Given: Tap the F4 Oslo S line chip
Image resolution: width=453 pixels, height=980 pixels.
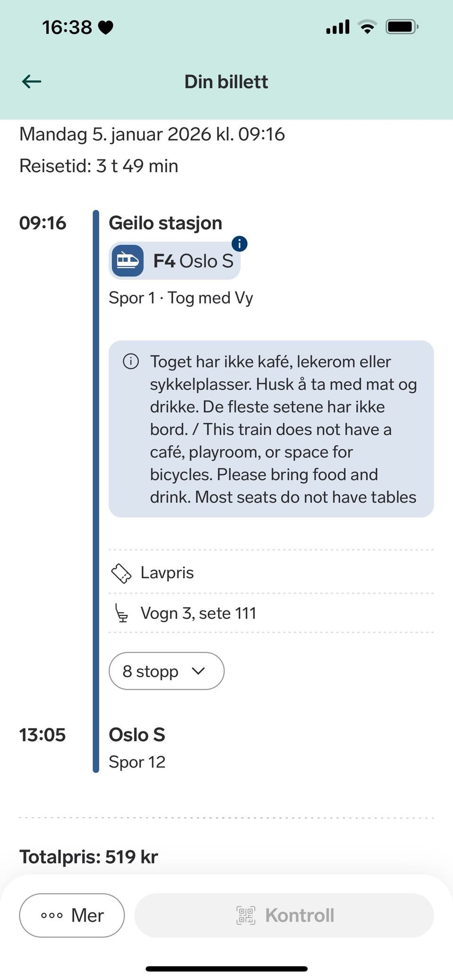Looking at the screenshot, I should point(193,261).
